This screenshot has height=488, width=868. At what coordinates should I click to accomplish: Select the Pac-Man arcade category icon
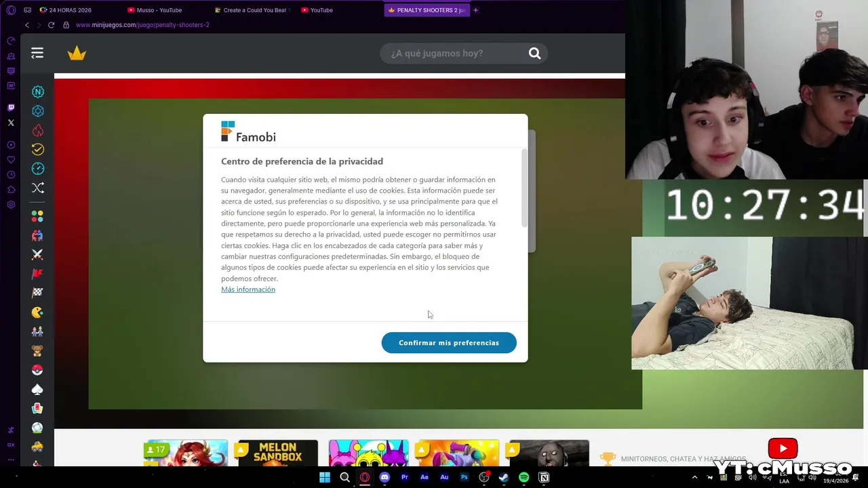pyautogui.click(x=37, y=312)
